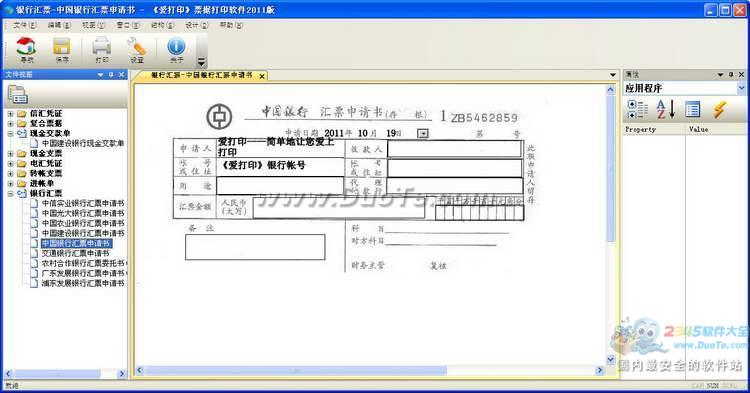Screen dimensions: 750x393
Task: Click folder icon of 转帐支票
Action: tap(22, 174)
